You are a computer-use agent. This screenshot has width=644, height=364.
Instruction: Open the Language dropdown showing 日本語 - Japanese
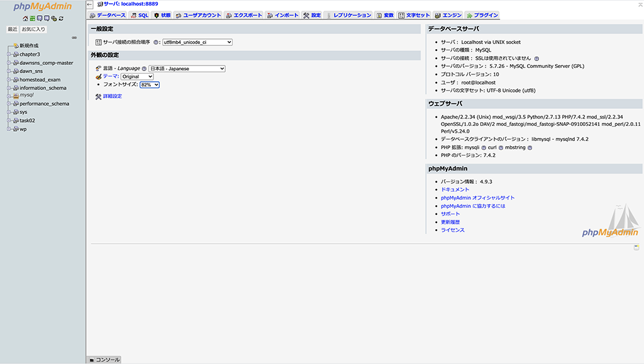tap(187, 69)
